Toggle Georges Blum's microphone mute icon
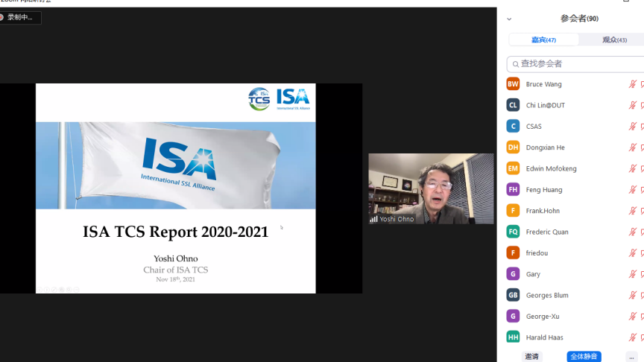Image resolution: width=644 pixels, height=362 pixels. coord(632,295)
